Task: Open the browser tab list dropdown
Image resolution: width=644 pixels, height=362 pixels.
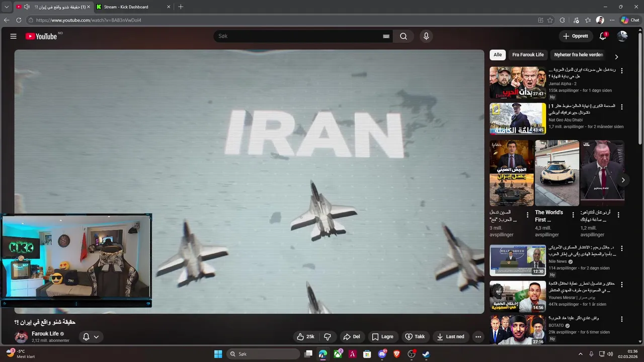Action: click(x=7, y=7)
